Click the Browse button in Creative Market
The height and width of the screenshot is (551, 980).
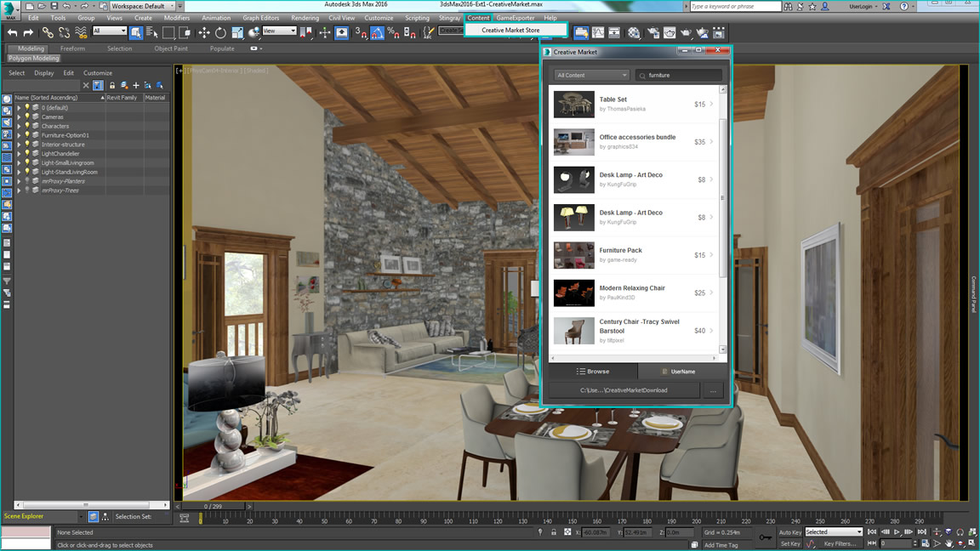click(x=592, y=371)
